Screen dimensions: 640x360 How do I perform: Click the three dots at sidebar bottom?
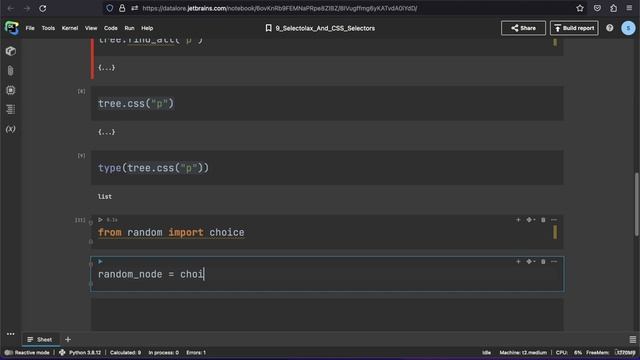[11, 334]
